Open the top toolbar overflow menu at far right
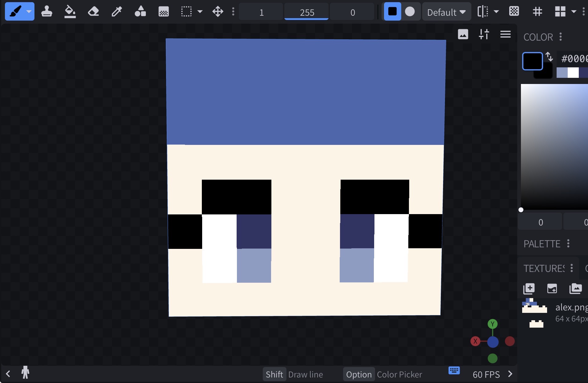The width and height of the screenshot is (588, 383). [x=584, y=12]
